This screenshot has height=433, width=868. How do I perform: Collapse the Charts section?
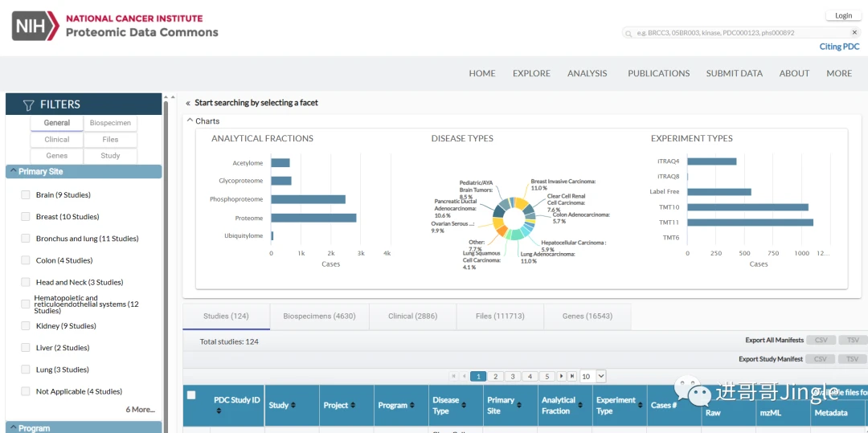(x=190, y=121)
